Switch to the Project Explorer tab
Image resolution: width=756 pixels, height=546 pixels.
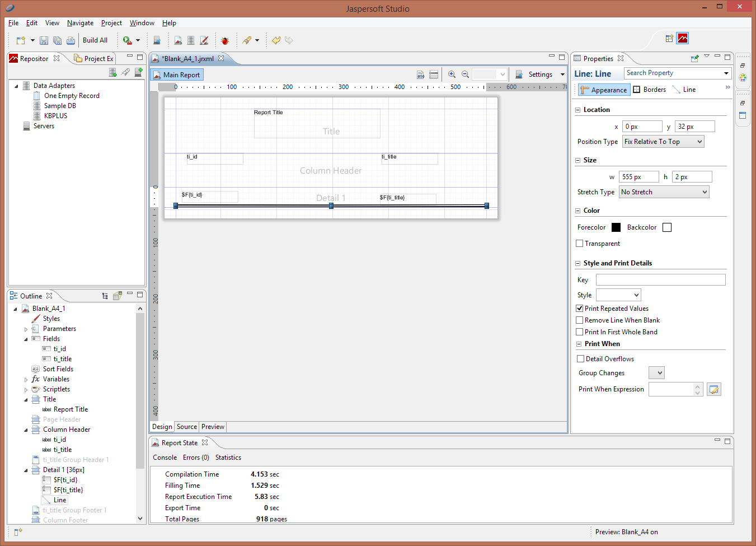click(93, 58)
